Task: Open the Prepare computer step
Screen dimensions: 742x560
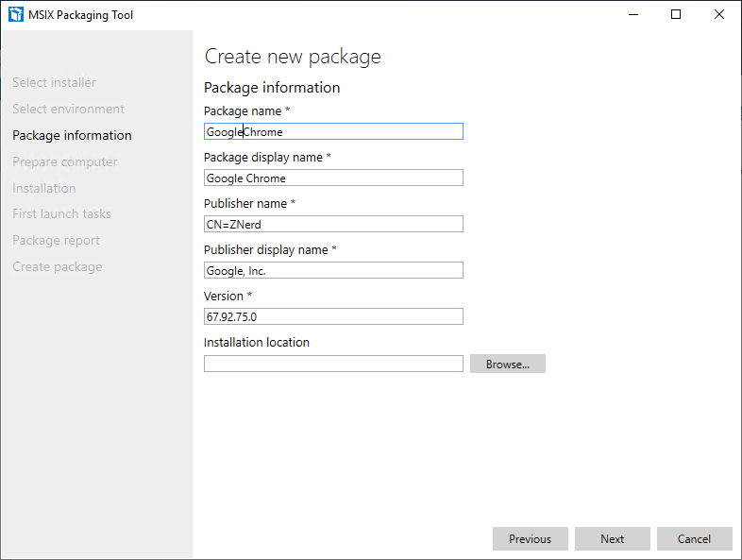Action: point(65,161)
